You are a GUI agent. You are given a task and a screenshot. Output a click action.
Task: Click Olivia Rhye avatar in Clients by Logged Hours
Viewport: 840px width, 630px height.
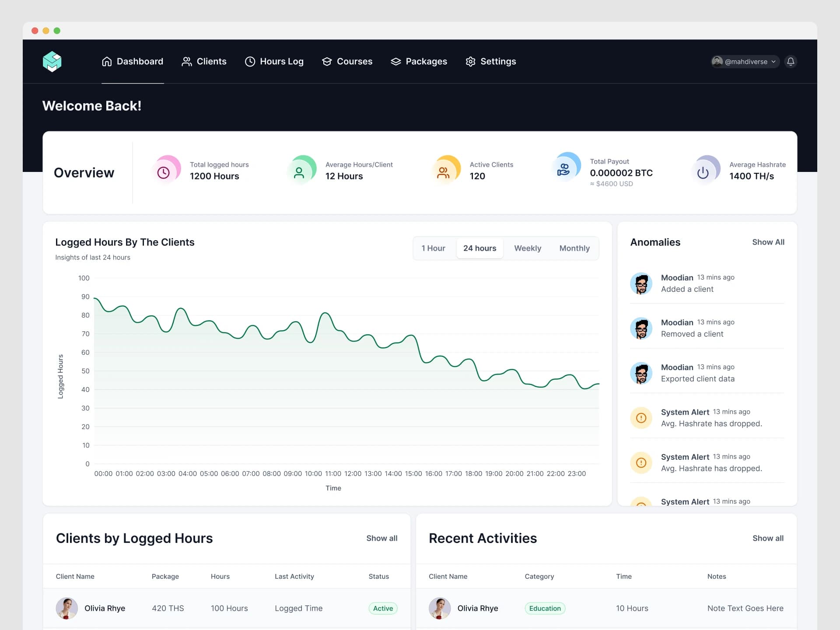pyautogui.click(x=67, y=608)
